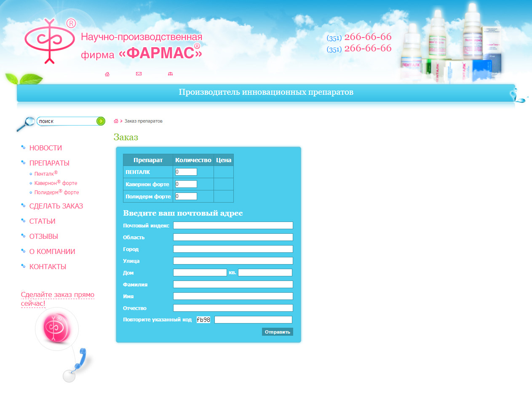Click the product bottles image in header
This screenshot has width=532, height=393.
(x=452, y=42)
